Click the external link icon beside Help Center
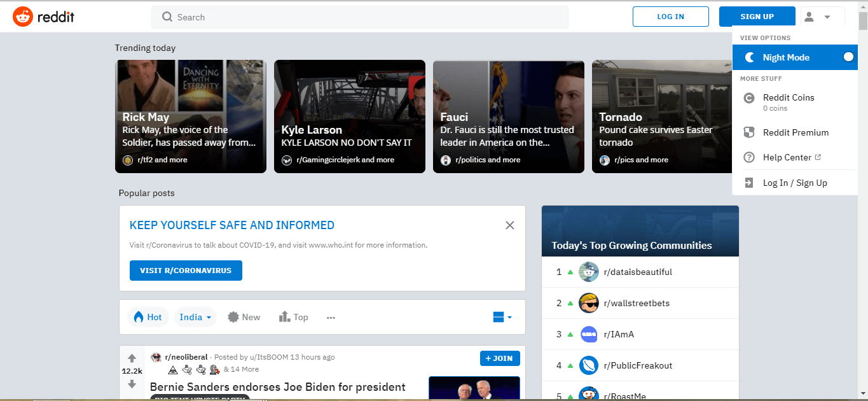The image size is (868, 401). point(818,157)
